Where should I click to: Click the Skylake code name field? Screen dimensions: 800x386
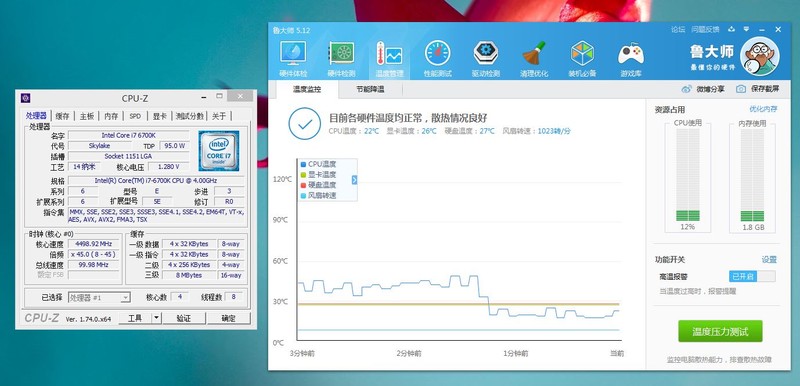click(99, 146)
